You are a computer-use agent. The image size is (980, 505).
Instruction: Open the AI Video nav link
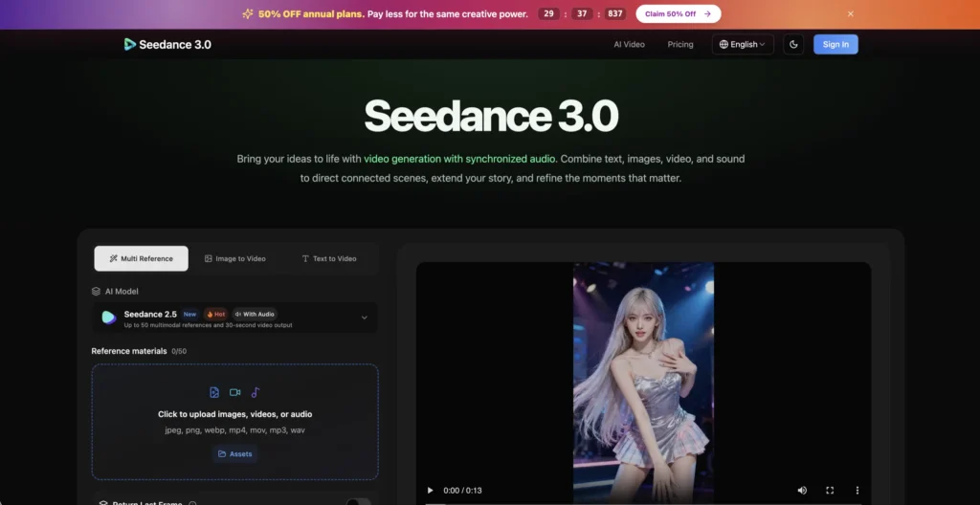629,44
